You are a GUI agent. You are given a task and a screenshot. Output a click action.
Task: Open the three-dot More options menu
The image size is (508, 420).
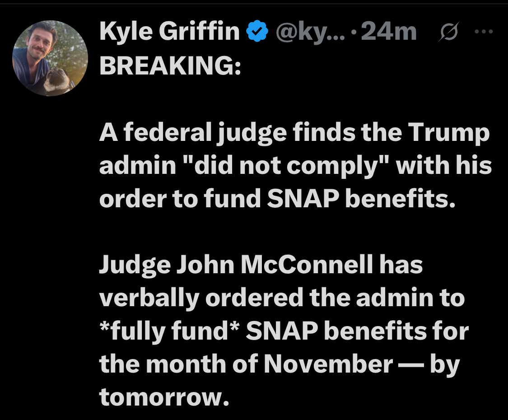coord(485,32)
